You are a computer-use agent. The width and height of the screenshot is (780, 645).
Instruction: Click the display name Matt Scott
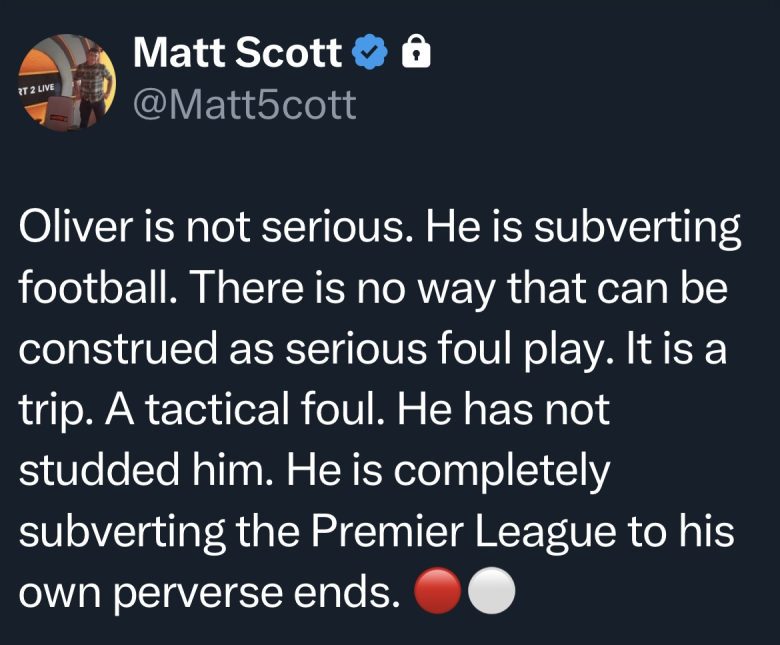coord(237,53)
